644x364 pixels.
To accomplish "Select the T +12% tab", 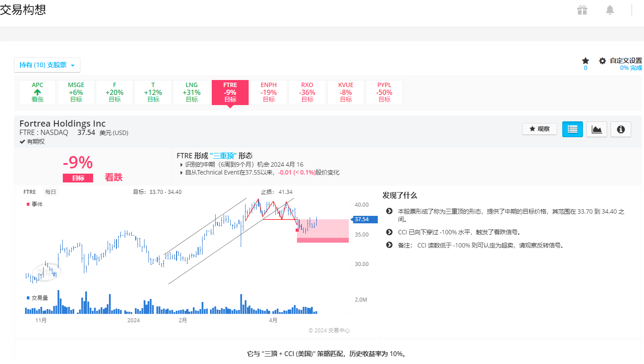I will [153, 92].
